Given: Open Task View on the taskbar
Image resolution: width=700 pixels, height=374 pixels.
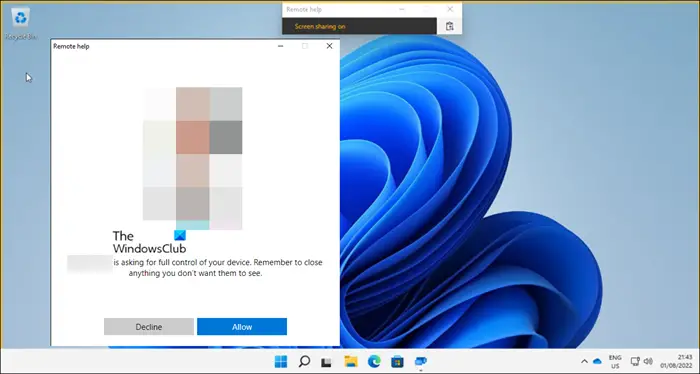Looking at the screenshot, I should coord(327,362).
